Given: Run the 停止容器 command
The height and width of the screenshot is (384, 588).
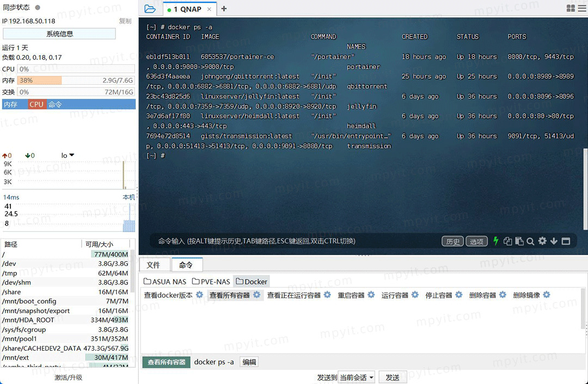Looking at the screenshot, I should coord(439,295).
